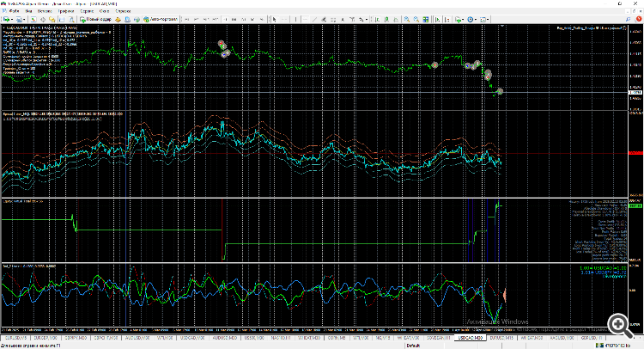
Task: Click the Default profile in status bar
Action: (x=413, y=346)
